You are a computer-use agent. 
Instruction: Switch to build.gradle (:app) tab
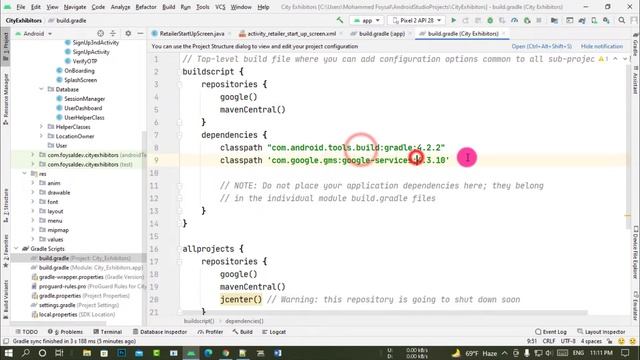pyautogui.click(x=382, y=33)
